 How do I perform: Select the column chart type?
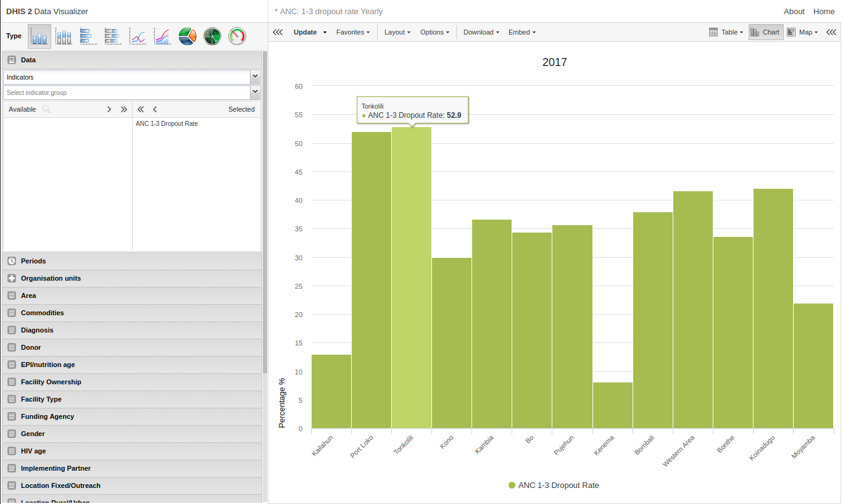tap(39, 36)
